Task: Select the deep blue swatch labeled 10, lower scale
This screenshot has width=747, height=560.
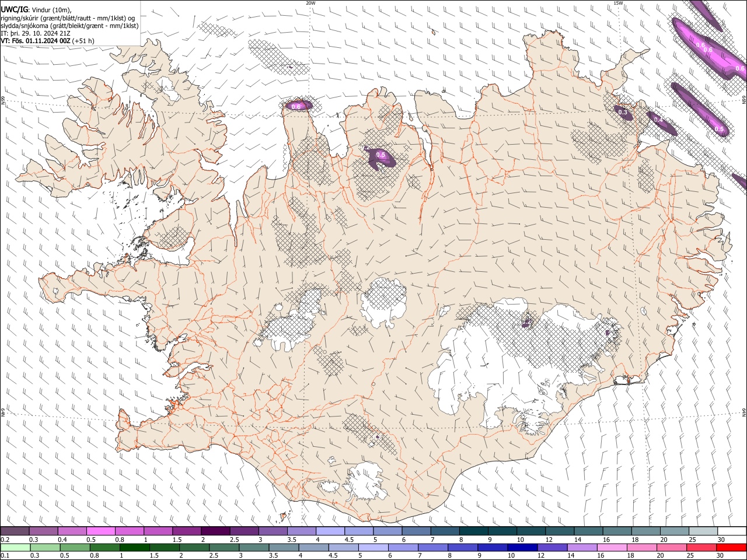Action: point(522,547)
